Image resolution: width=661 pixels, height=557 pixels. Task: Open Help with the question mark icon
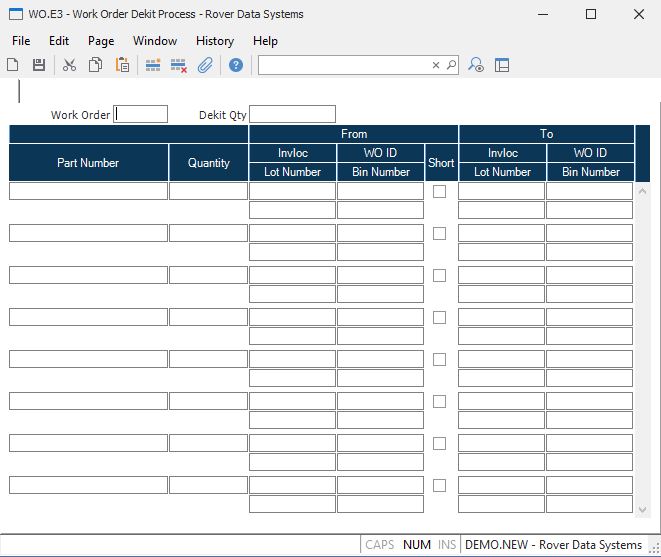coord(236,65)
